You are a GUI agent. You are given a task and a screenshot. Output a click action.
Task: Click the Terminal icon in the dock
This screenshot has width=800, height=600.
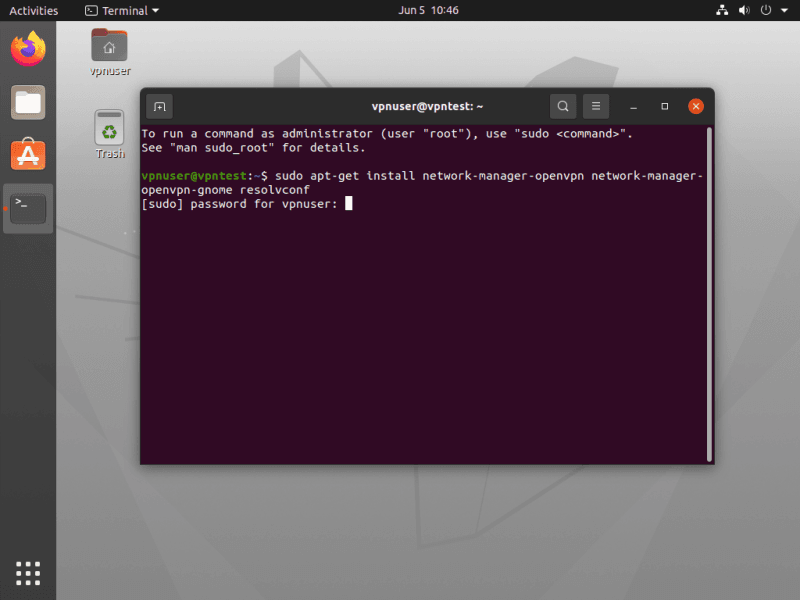[x=28, y=207]
